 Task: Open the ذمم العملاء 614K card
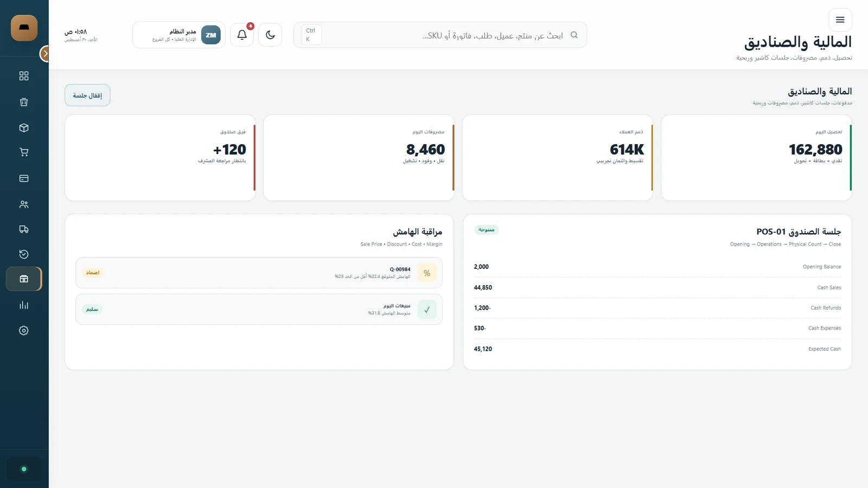558,158
